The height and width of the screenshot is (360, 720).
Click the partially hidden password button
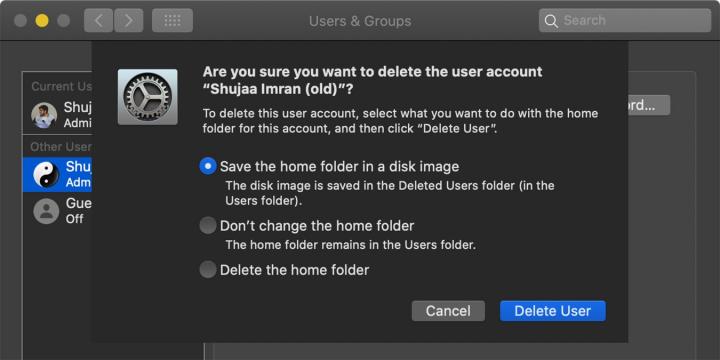(x=649, y=105)
